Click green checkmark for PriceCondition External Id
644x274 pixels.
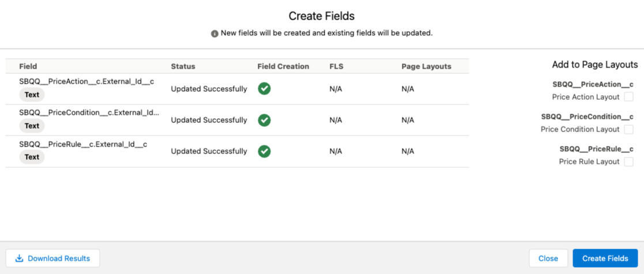tap(264, 120)
